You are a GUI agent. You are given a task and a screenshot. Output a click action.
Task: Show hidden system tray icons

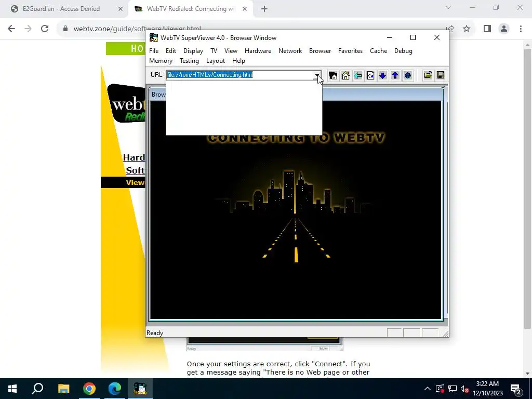pos(428,389)
